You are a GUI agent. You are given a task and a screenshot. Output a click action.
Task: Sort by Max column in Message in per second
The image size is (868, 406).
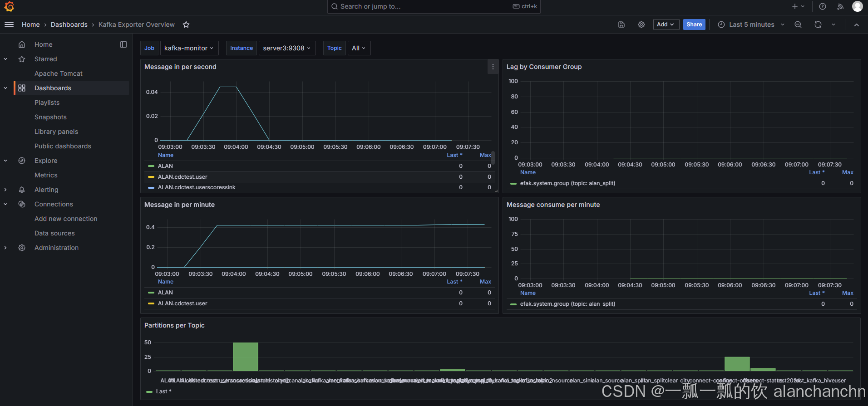[485, 155]
